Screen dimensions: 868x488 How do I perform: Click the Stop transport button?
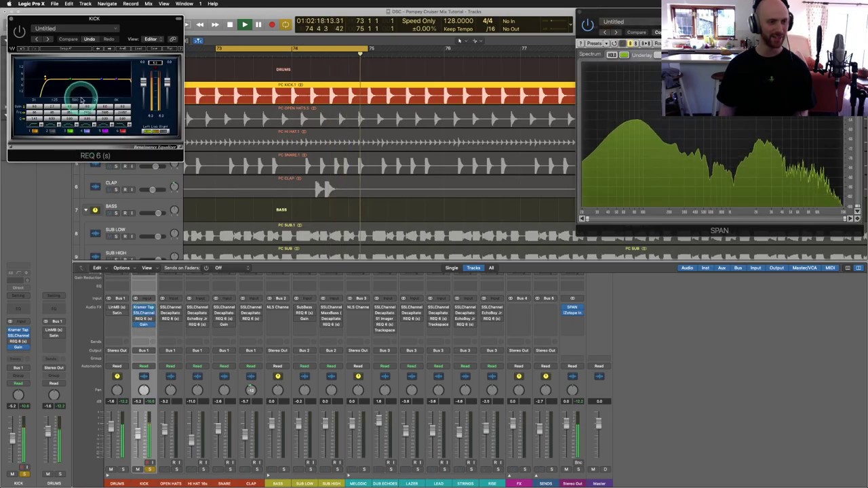point(229,24)
